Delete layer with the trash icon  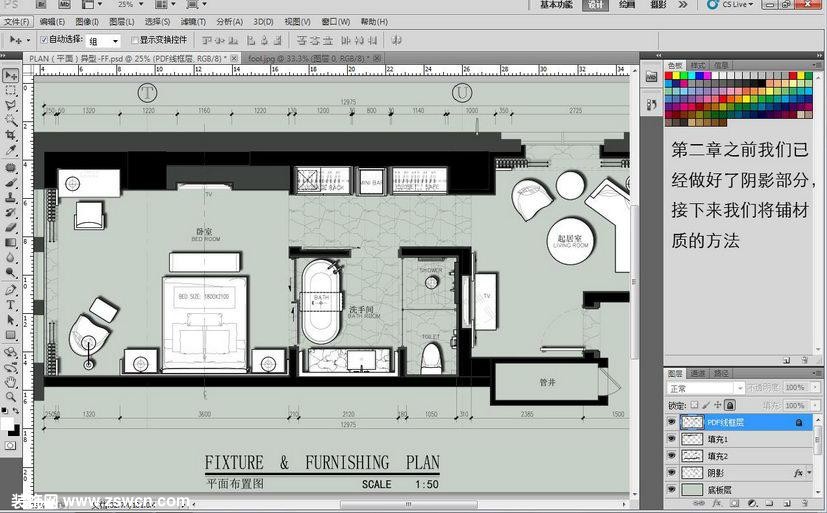click(804, 504)
